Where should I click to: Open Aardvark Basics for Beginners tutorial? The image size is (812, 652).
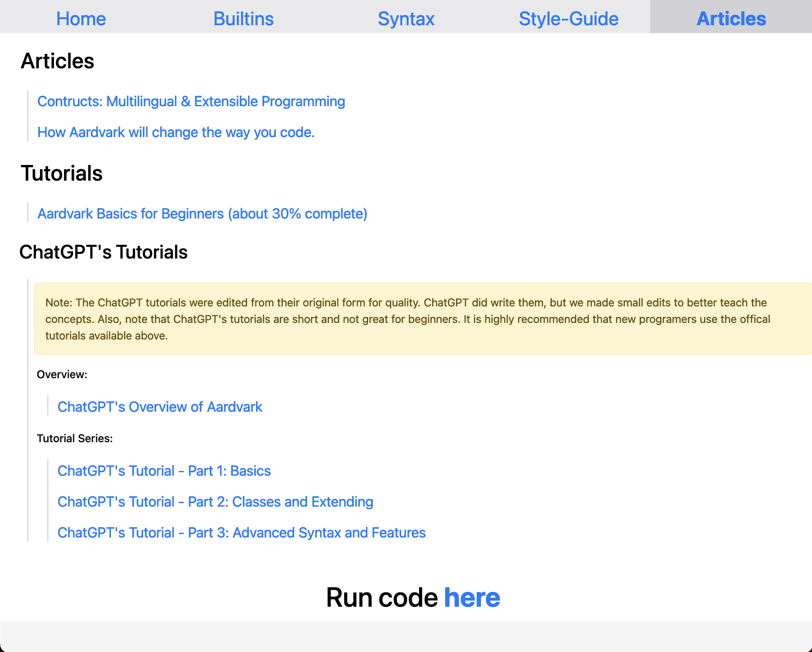point(202,214)
